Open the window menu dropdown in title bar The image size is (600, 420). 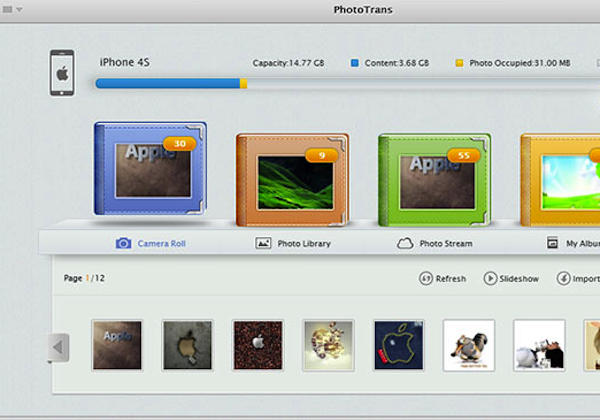pos(13,10)
